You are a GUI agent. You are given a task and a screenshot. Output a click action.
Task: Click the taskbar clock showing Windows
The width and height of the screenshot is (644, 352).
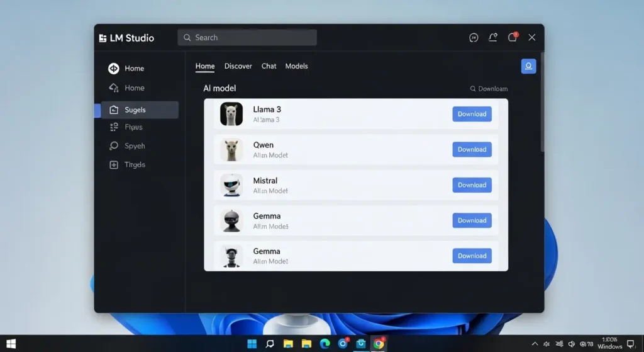pyautogui.click(x=610, y=343)
